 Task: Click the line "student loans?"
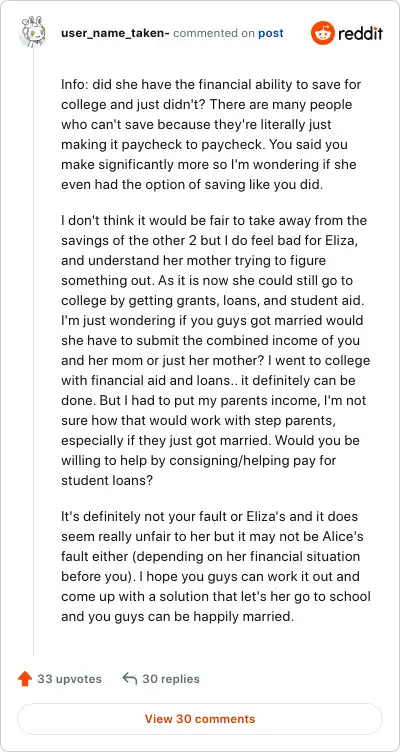107,480
